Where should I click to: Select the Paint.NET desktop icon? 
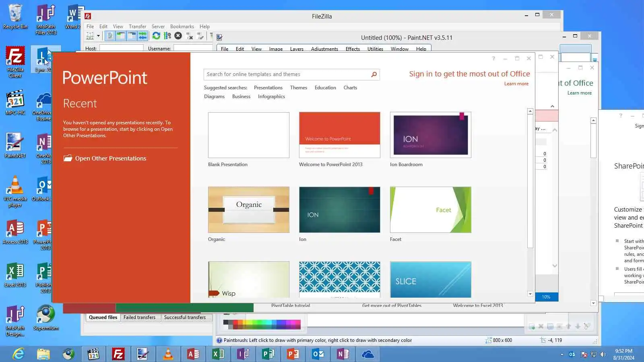(x=15, y=146)
